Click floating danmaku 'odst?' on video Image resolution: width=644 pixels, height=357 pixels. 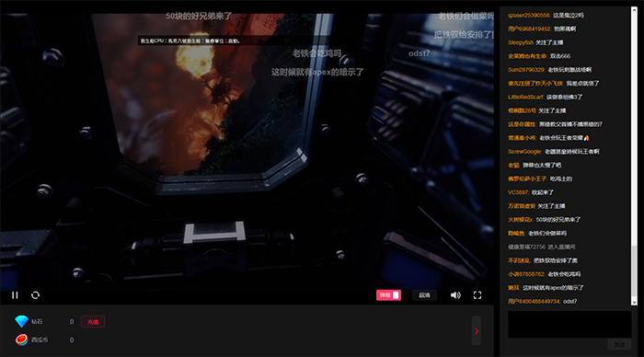coord(419,53)
